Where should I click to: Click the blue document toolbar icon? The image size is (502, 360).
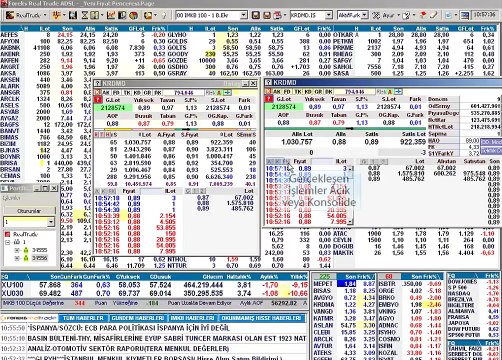tap(448, 15)
